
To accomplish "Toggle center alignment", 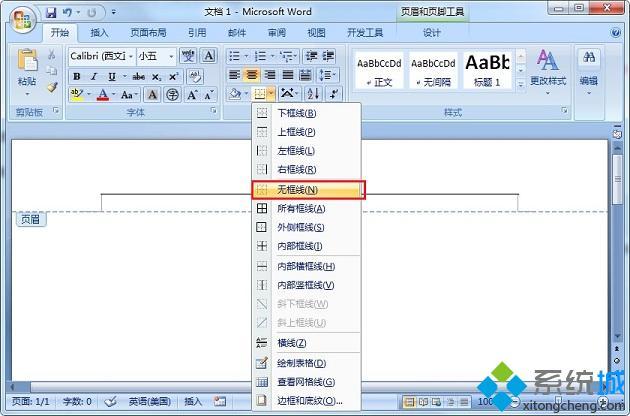I will pyautogui.click(x=252, y=75).
